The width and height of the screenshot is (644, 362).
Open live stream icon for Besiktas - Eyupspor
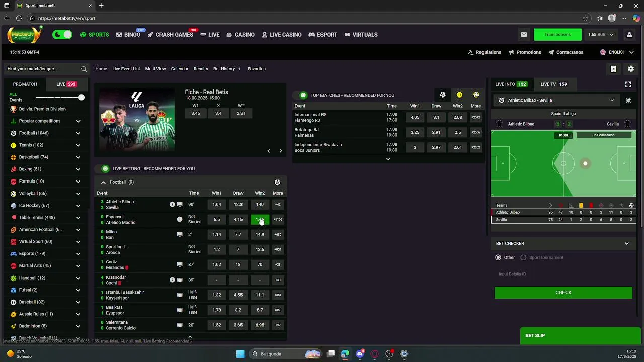[x=180, y=310]
